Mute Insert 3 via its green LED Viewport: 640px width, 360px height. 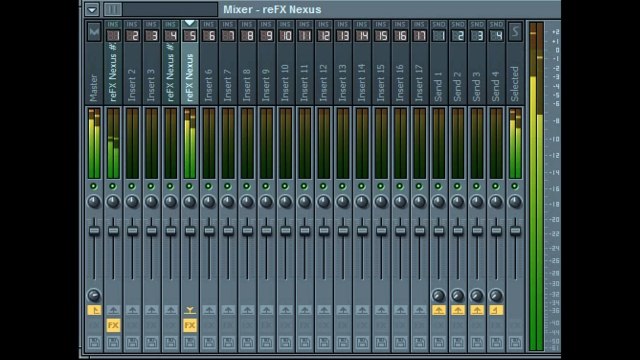(x=151, y=186)
